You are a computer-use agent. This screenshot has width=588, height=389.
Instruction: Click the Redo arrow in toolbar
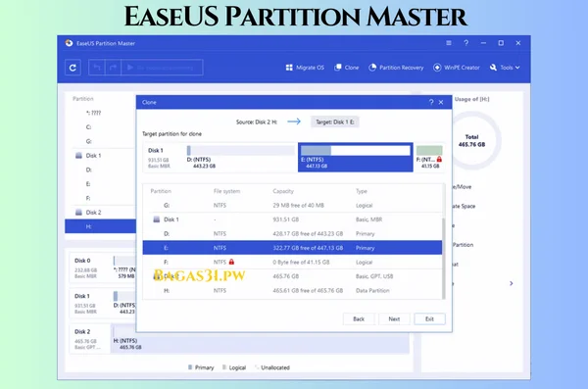click(x=113, y=68)
